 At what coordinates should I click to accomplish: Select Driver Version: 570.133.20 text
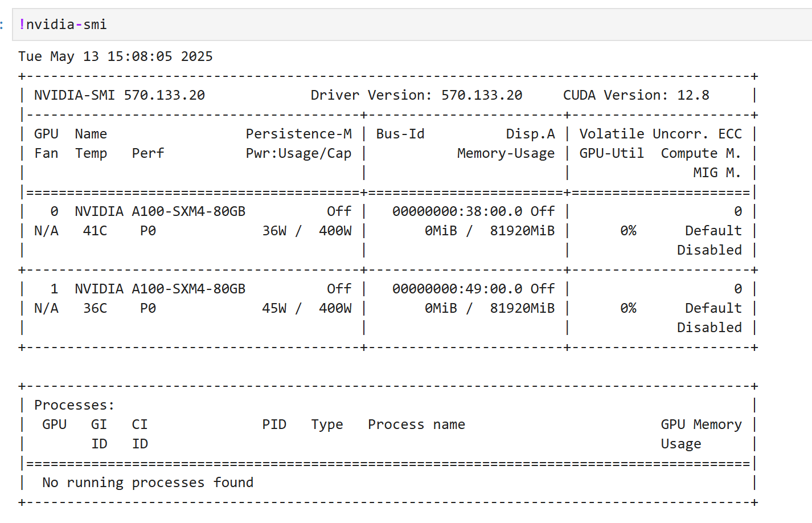point(416,95)
